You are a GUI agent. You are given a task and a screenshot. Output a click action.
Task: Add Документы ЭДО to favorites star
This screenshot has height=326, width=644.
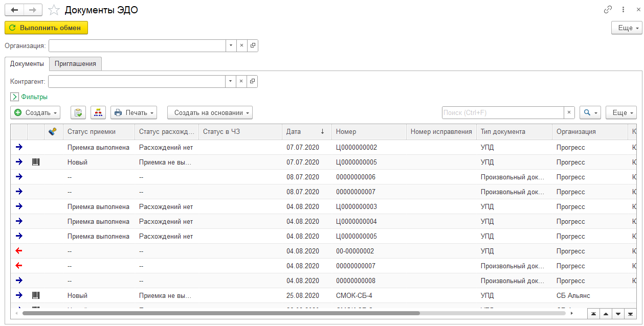pos(54,10)
